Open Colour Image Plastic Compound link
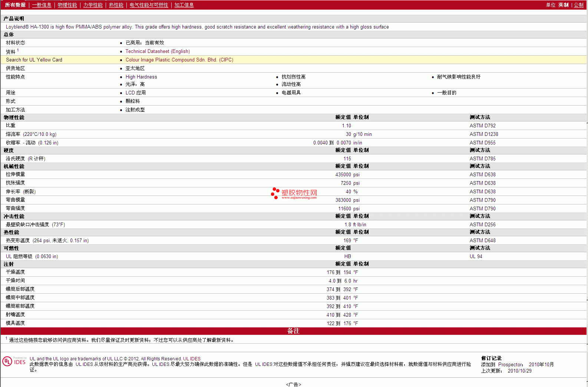Image resolution: width=588 pixels, height=387 pixels. pos(179,60)
